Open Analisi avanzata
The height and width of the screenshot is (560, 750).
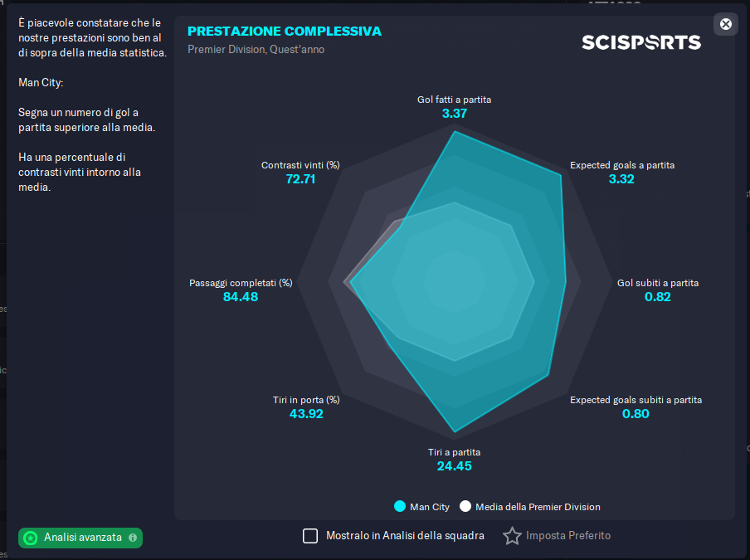(x=82, y=538)
